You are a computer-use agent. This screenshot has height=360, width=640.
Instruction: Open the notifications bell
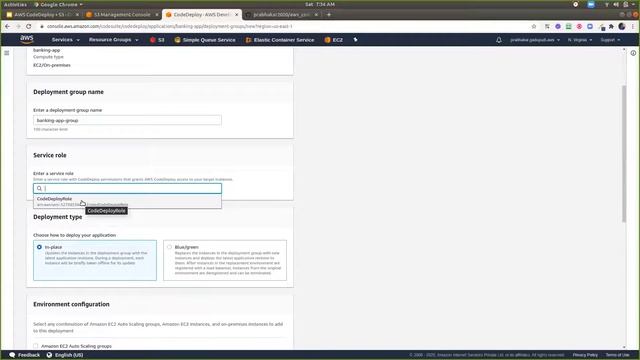[x=499, y=40]
